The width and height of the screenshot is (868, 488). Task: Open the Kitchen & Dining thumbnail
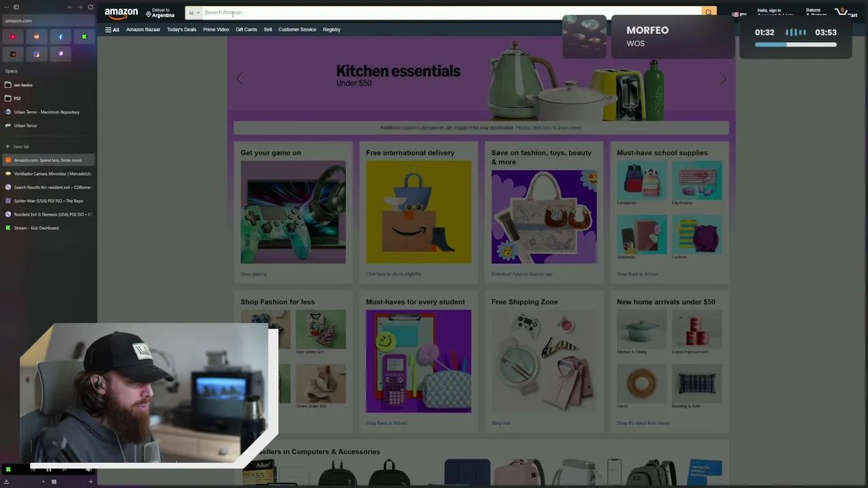tap(642, 329)
